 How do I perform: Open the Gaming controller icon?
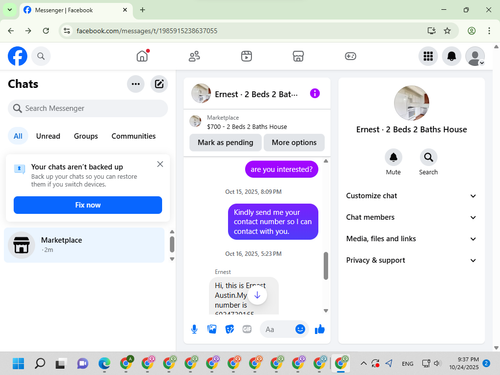tap(350, 56)
